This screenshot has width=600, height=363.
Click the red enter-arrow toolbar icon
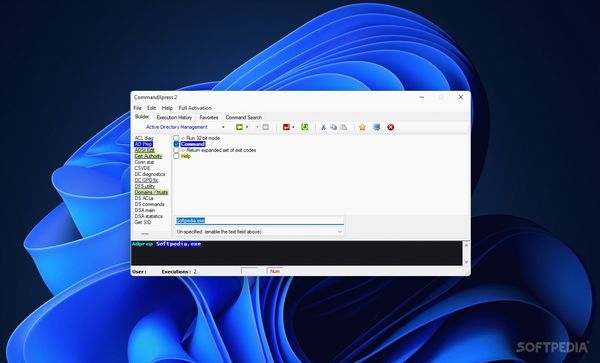[x=286, y=127]
